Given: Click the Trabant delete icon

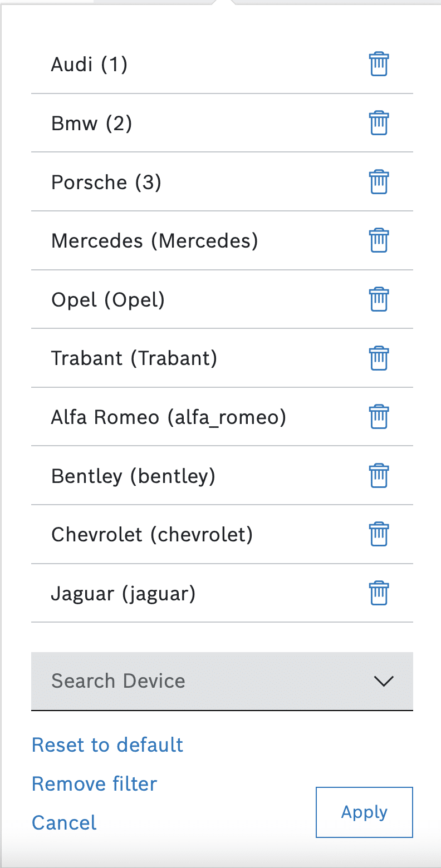Looking at the screenshot, I should tap(379, 358).
